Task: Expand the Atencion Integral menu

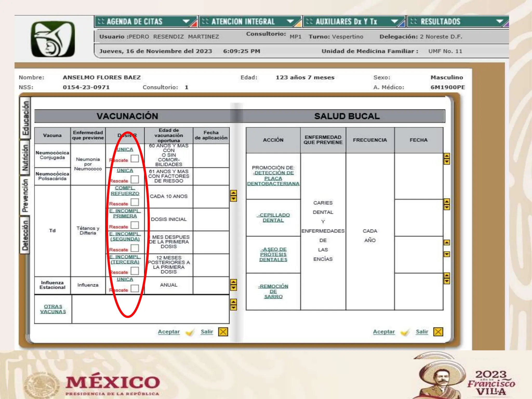Action: point(249,22)
